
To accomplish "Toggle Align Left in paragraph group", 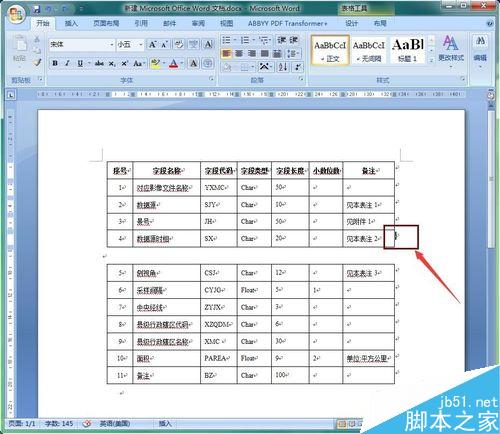I will tap(226, 53).
